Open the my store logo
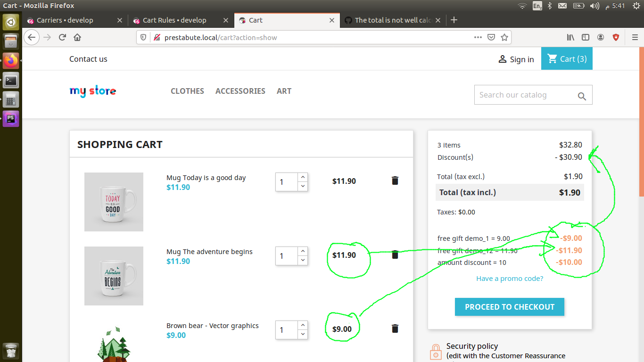The width and height of the screenshot is (644, 362). coord(93,91)
